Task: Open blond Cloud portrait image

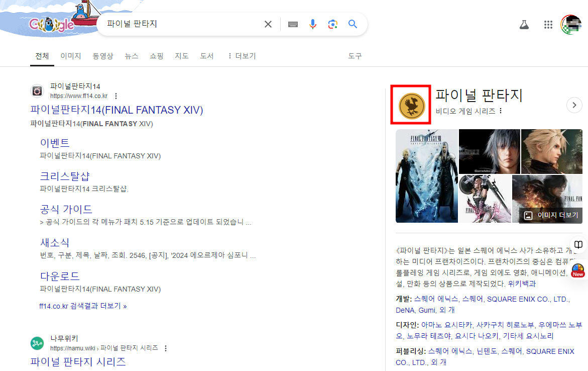Action: [552, 151]
